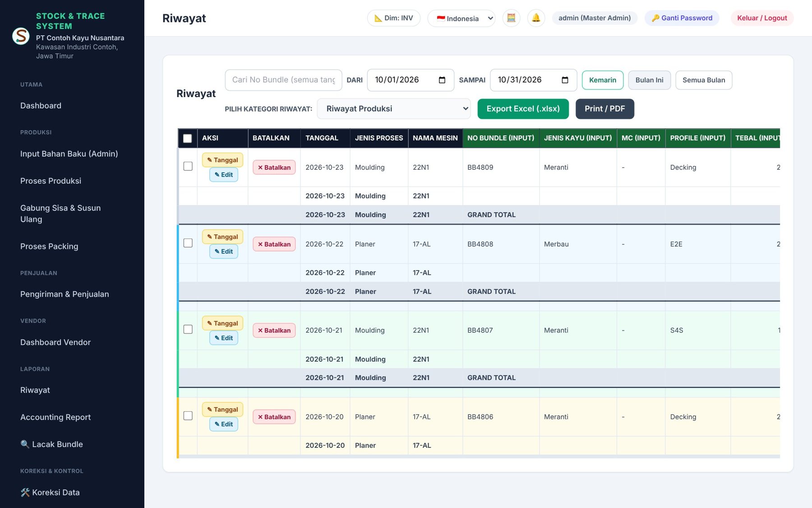Click Tanggal button for BB4809 row
812x508 pixels.
tap(223, 160)
